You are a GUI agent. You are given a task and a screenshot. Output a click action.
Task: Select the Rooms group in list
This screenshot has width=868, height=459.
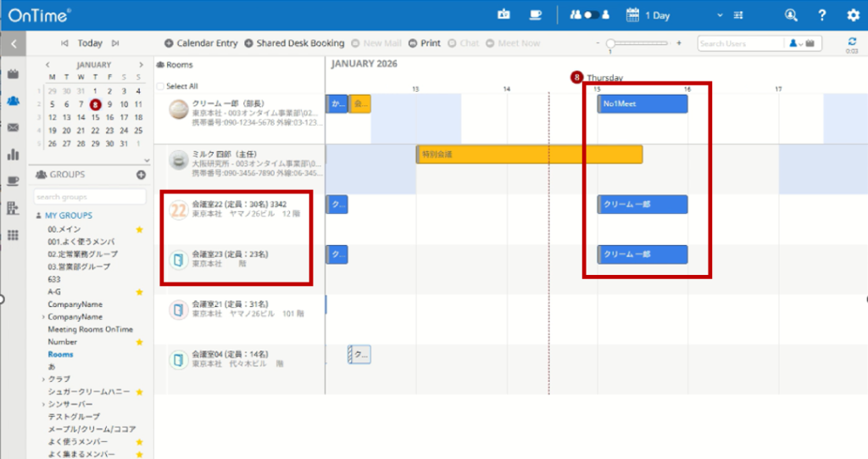(60, 354)
